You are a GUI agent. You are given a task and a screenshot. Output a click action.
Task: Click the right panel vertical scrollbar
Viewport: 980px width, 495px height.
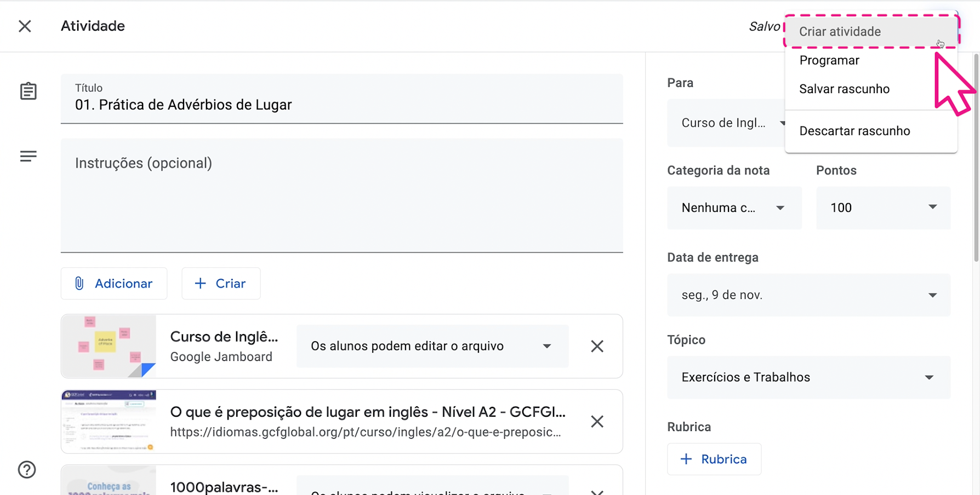(x=976, y=158)
